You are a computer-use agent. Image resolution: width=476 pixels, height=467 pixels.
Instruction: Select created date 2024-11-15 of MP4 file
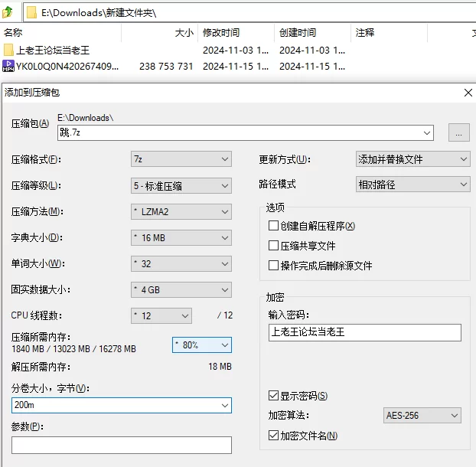tap(312, 66)
